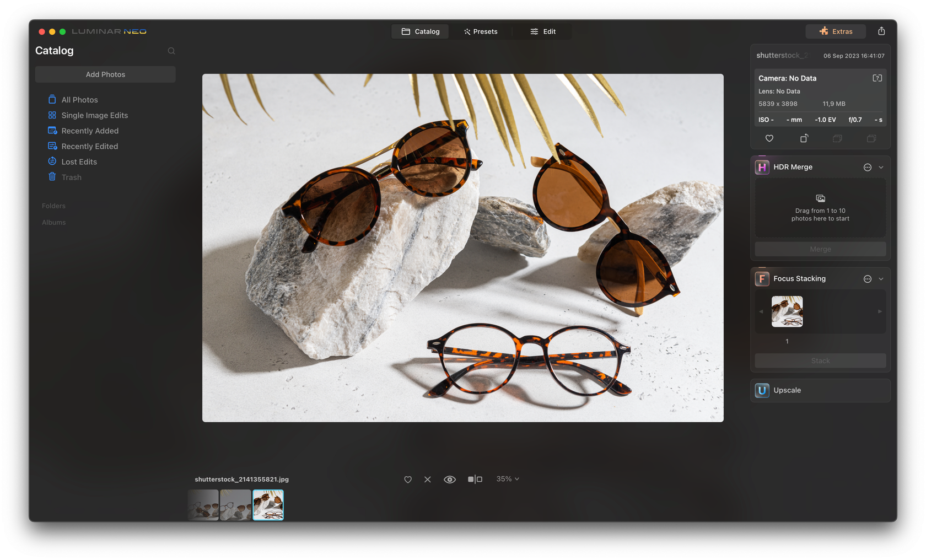926x560 pixels.
Task: Click the rotate icon in info panel
Action: tap(804, 138)
